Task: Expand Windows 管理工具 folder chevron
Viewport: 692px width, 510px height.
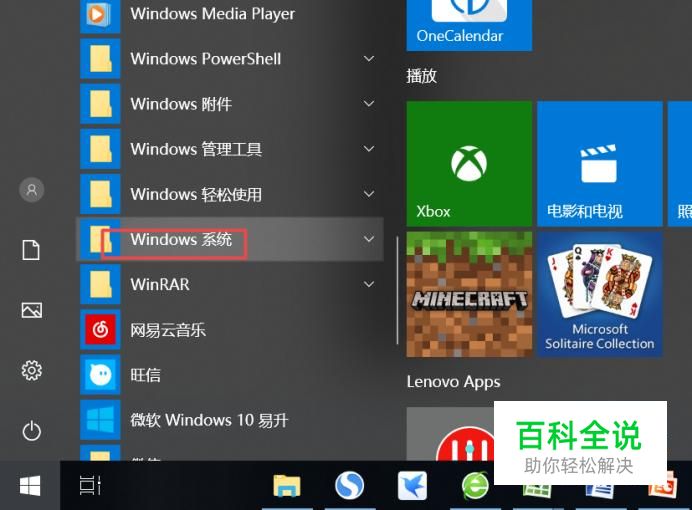Action: [369, 149]
